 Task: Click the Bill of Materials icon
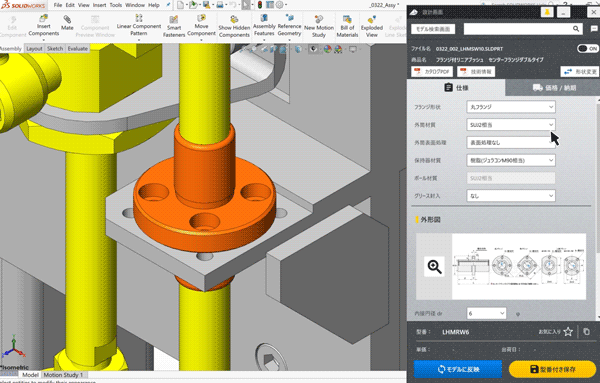point(347,26)
